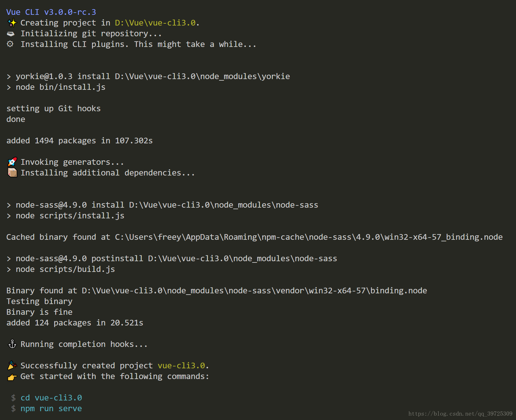Image resolution: width=516 pixels, height=420 pixels.
Task: Click the rocket icon beside Invoking generators
Action: 12,162
